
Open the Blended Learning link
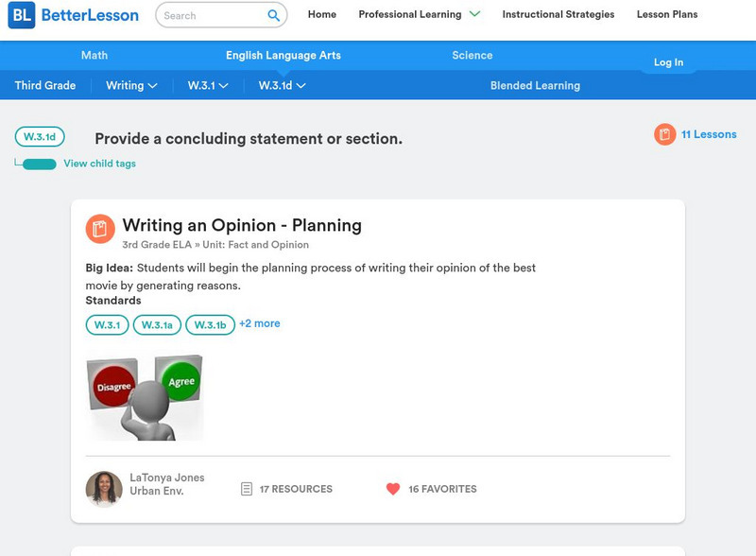pos(535,85)
